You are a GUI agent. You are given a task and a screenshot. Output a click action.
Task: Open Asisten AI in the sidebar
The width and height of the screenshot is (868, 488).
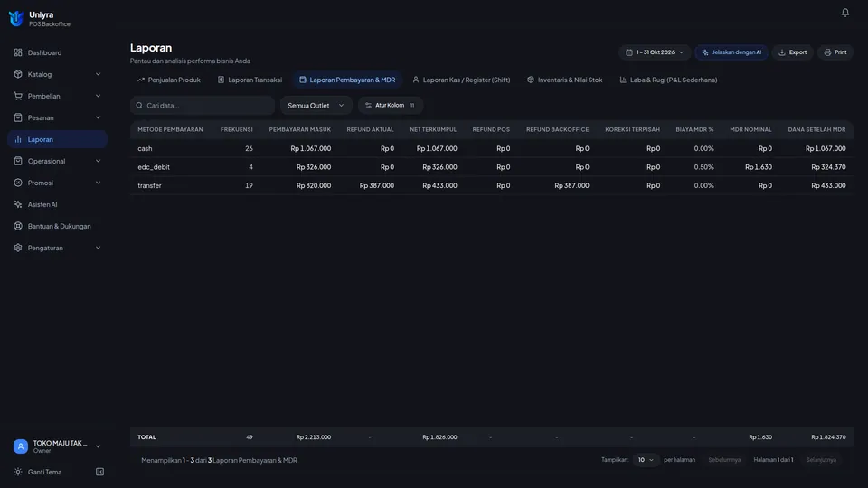pyautogui.click(x=58, y=204)
